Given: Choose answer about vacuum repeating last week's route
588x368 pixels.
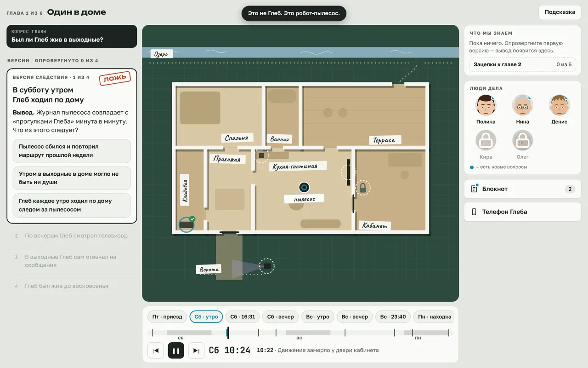Looking at the screenshot, I should tap(72, 151).
